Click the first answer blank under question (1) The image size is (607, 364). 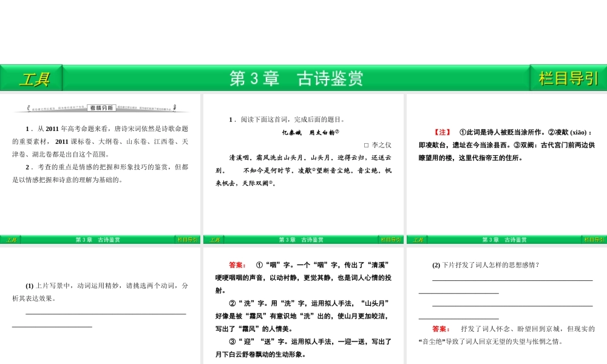click(106, 314)
